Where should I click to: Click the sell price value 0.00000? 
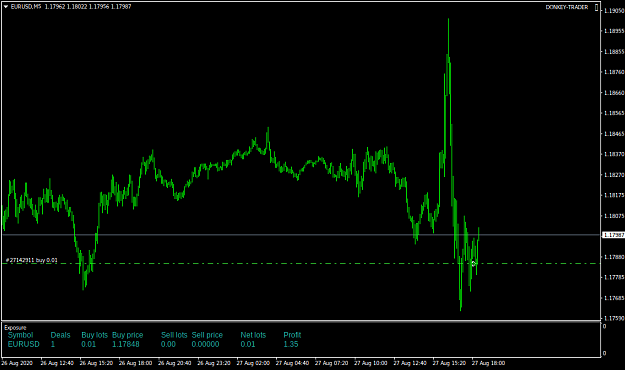205,344
